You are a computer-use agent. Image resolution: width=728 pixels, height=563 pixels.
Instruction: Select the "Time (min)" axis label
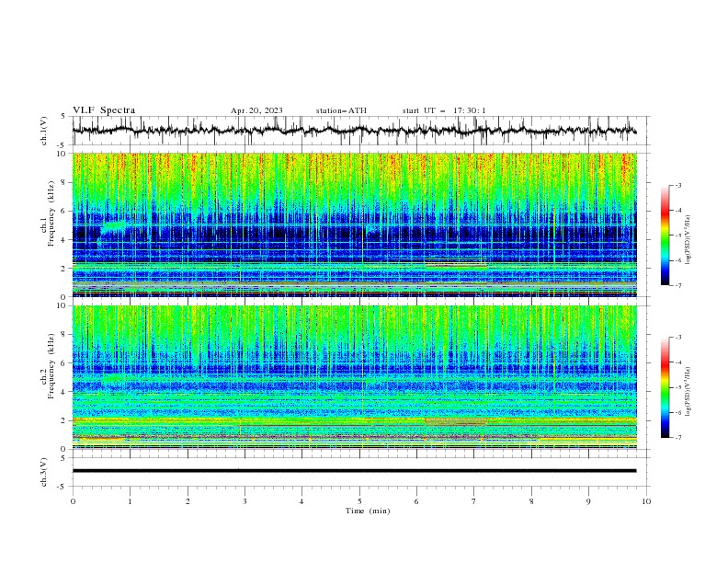(368, 511)
